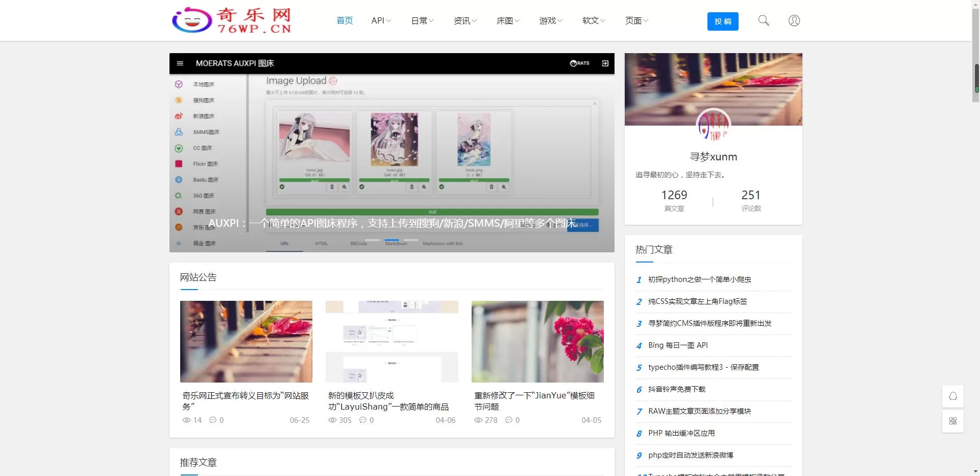Go to the 首页 home tab
The height and width of the screenshot is (476, 980).
pos(345,20)
